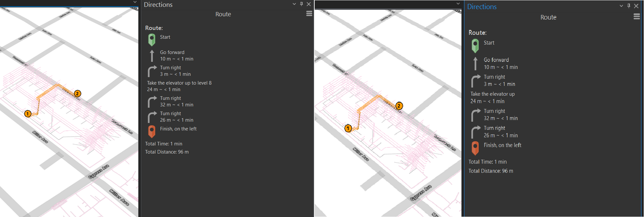This screenshot has height=217, width=644.
Task: Click stop marker 2 on the right map
Action: (x=399, y=106)
